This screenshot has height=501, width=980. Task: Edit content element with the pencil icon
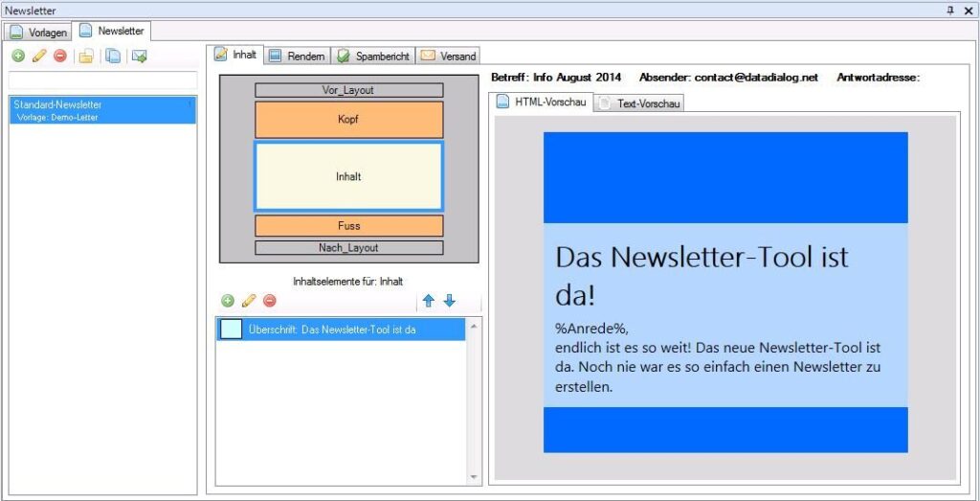(249, 302)
